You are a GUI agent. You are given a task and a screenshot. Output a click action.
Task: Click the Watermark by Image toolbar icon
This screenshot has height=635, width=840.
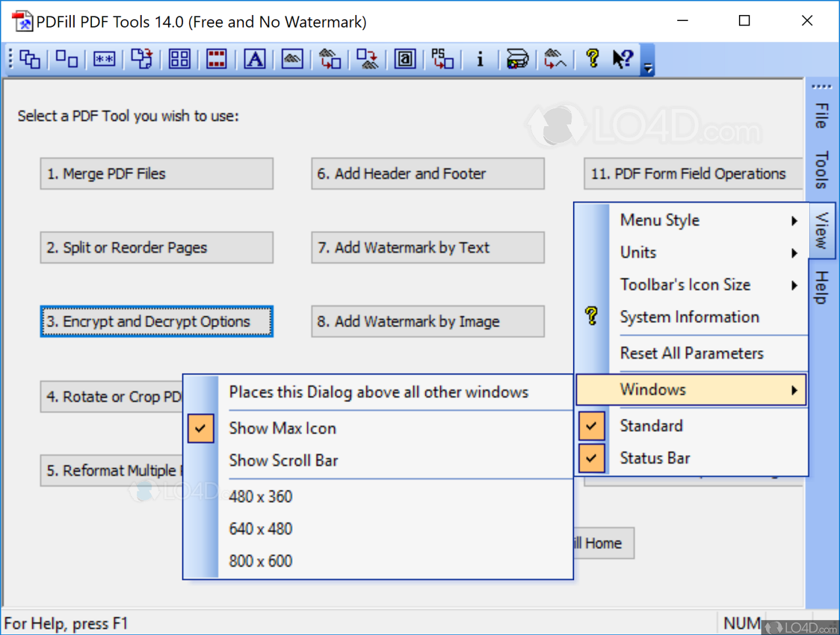[292, 59]
